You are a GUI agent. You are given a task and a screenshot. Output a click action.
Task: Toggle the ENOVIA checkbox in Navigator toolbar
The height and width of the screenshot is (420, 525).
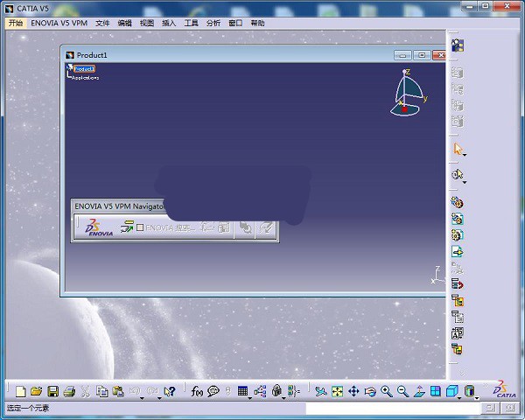tap(140, 227)
